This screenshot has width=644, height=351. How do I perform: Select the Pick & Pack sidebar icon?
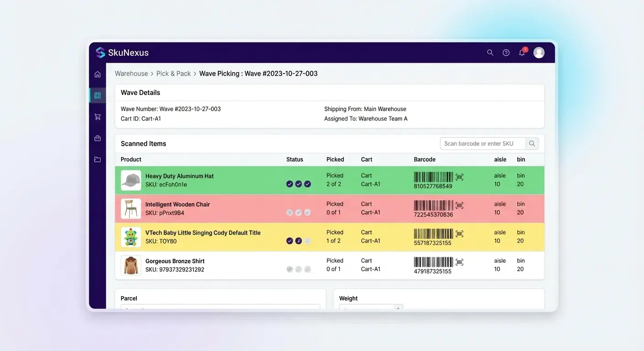(x=97, y=96)
